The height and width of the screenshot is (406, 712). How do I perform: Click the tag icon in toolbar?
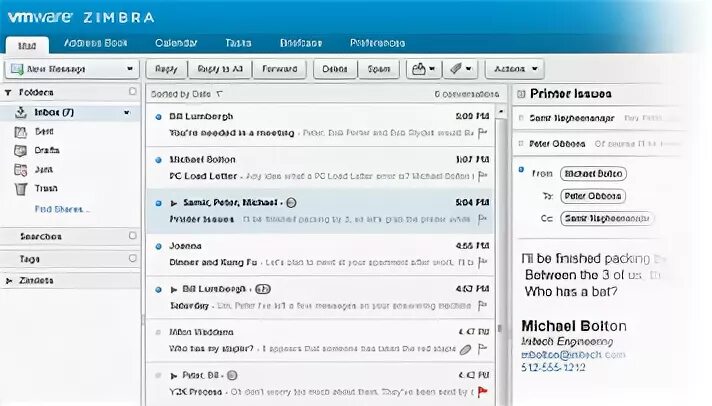tap(455, 69)
